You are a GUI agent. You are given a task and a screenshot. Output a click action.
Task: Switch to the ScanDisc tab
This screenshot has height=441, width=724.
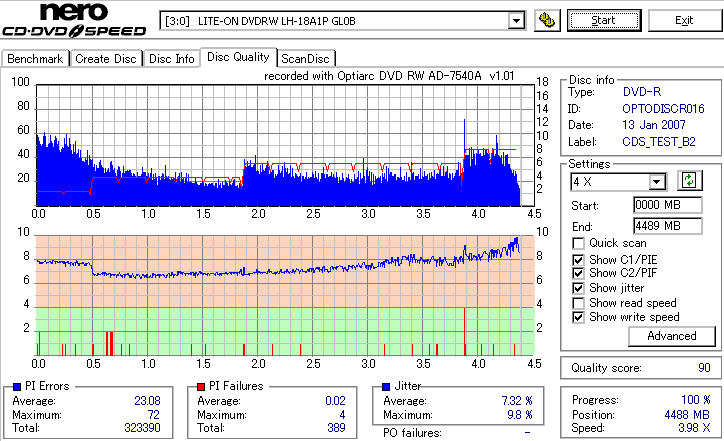pyautogui.click(x=305, y=59)
